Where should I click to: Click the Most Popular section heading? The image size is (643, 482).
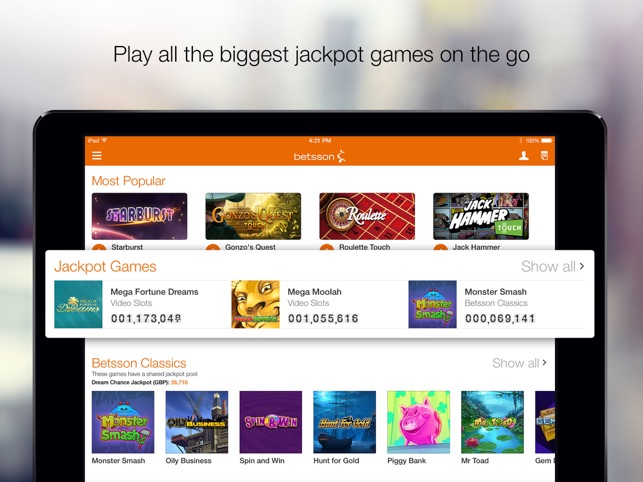[x=128, y=181]
